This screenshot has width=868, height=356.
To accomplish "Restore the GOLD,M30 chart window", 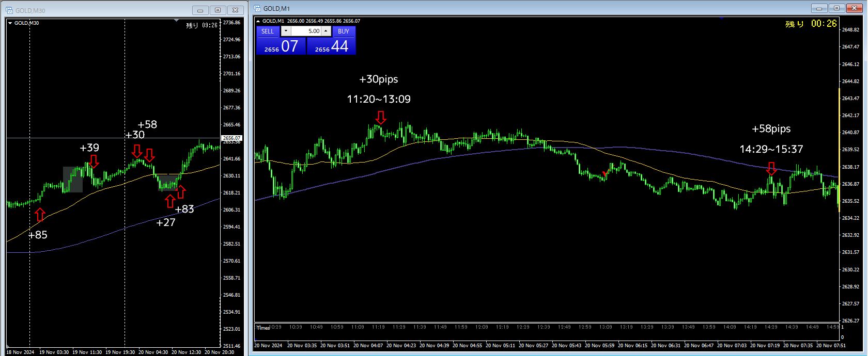I will click(218, 10).
